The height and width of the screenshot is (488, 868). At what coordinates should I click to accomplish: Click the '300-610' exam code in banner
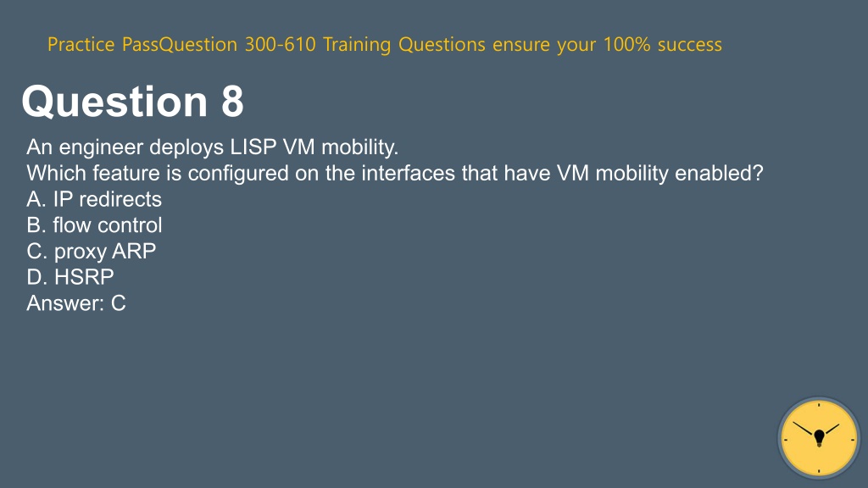280,44
